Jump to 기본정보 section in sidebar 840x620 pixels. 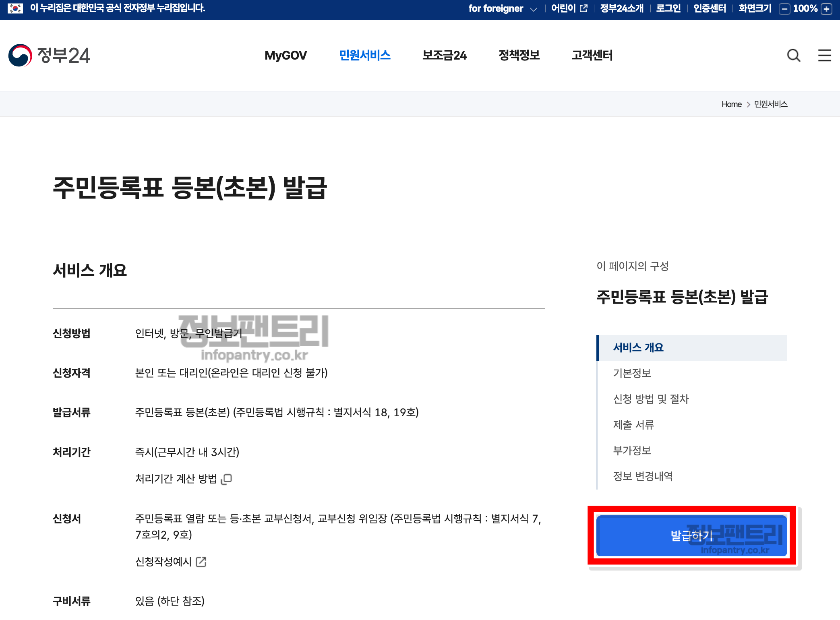pos(632,373)
